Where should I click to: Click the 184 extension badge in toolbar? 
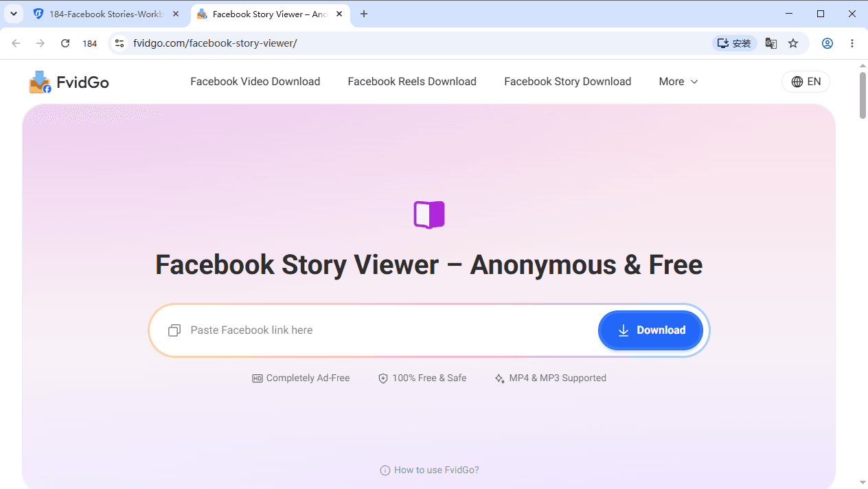click(90, 43)
